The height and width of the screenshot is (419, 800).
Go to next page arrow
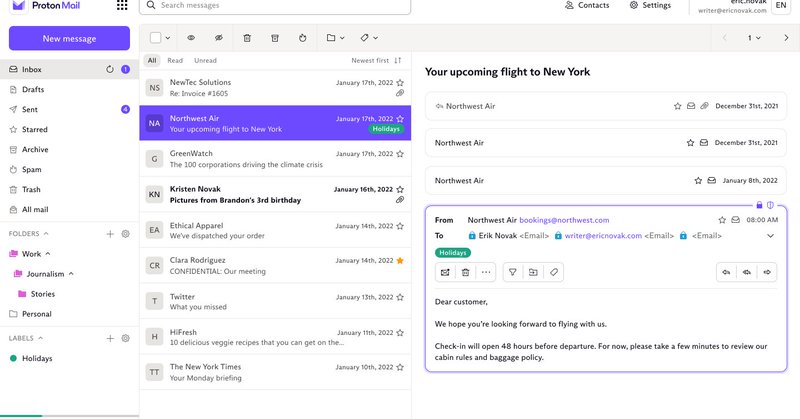click(786, 38)
